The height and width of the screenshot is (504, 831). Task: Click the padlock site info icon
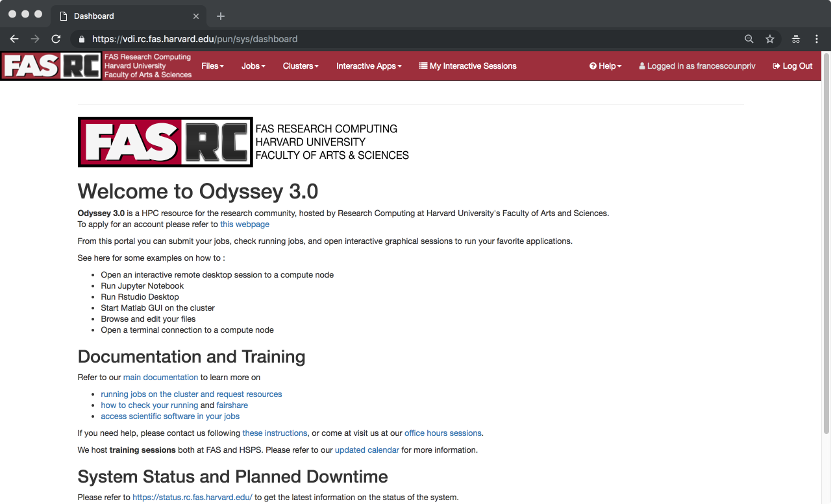point(81,39)
